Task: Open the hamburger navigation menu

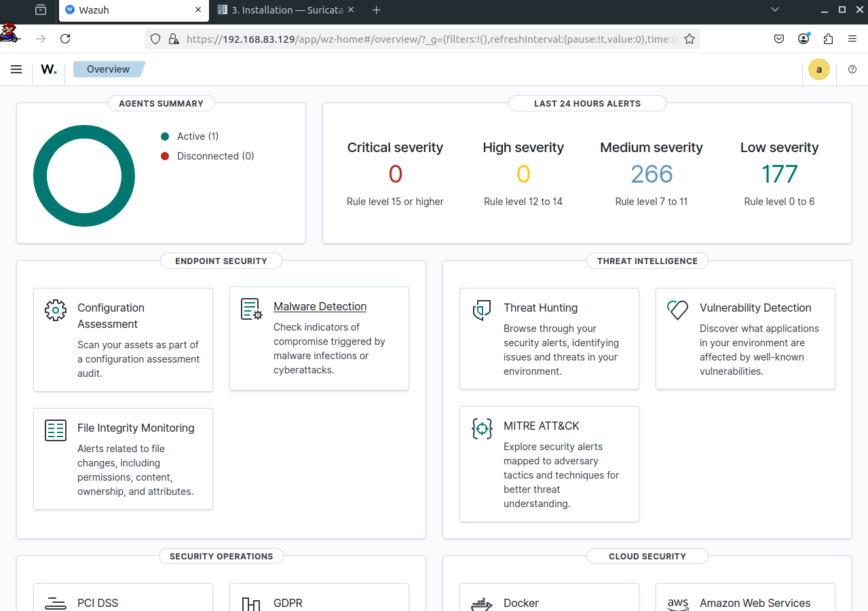Action: [16, 69]
